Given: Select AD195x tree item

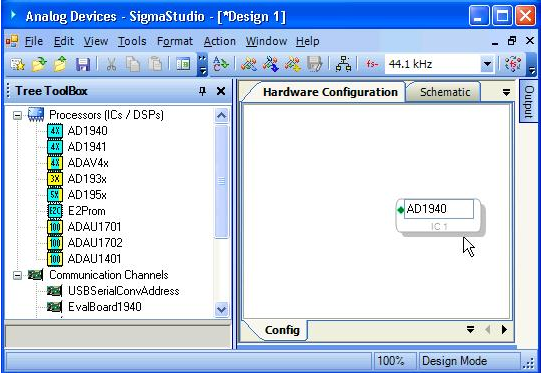Looking at the screenshot, I should pos(87,195).
